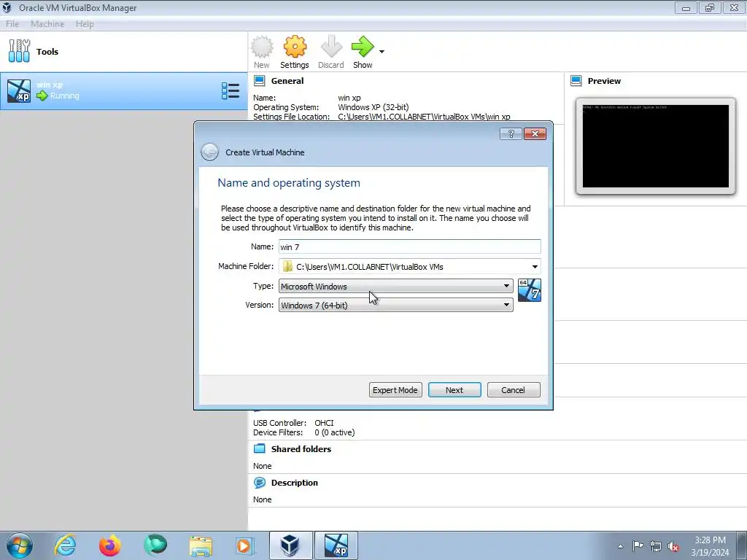Open the Version dropdown Windows 7 (64-bit)
This screenshot has width=747, height=560.
coord(395,306)
